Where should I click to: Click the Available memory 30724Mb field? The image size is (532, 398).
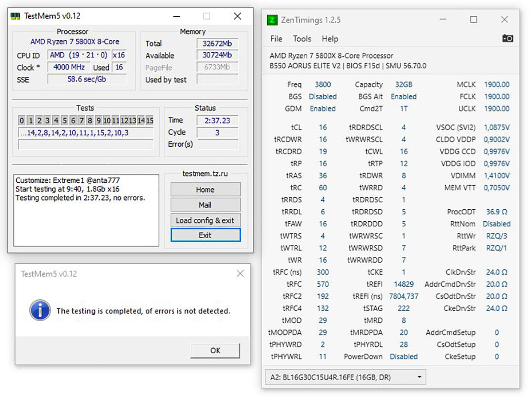[x=218, y=56]
